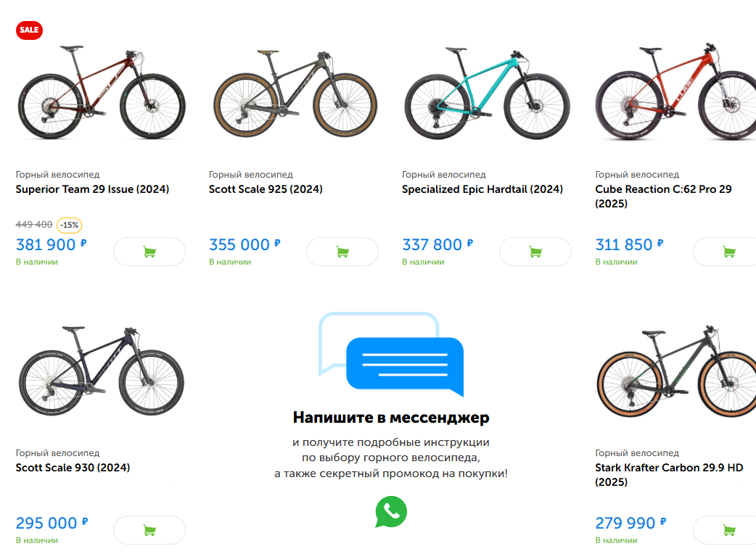Add Scott Scale 930 to cart

(x=149, y=530)
